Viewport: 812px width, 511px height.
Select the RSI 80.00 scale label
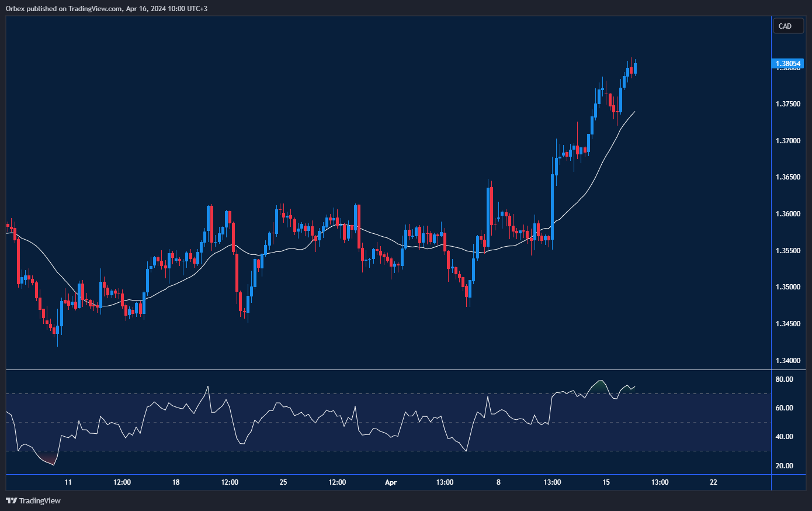(784, 379)
